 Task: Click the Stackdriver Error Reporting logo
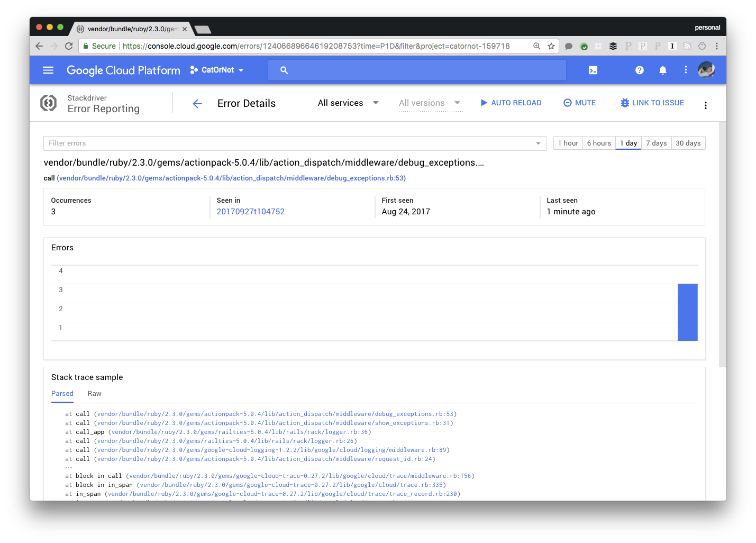coord(49,103)
